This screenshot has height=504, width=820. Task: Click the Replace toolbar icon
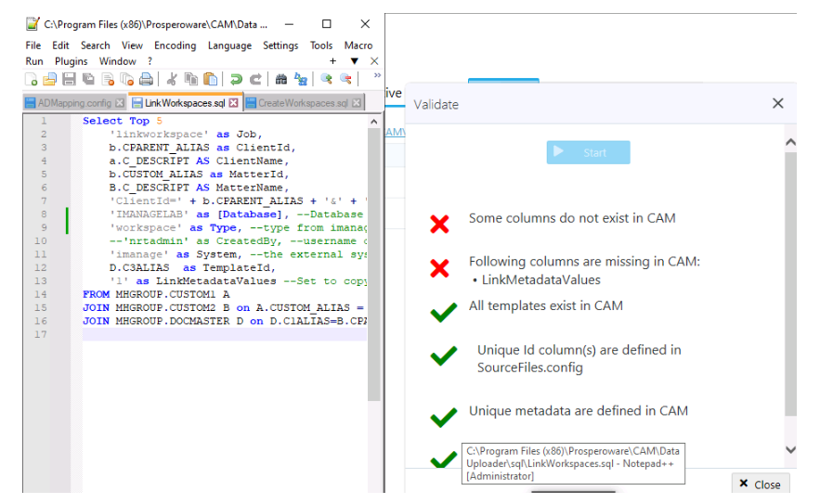pyautogui.click(x=300, y=79)
